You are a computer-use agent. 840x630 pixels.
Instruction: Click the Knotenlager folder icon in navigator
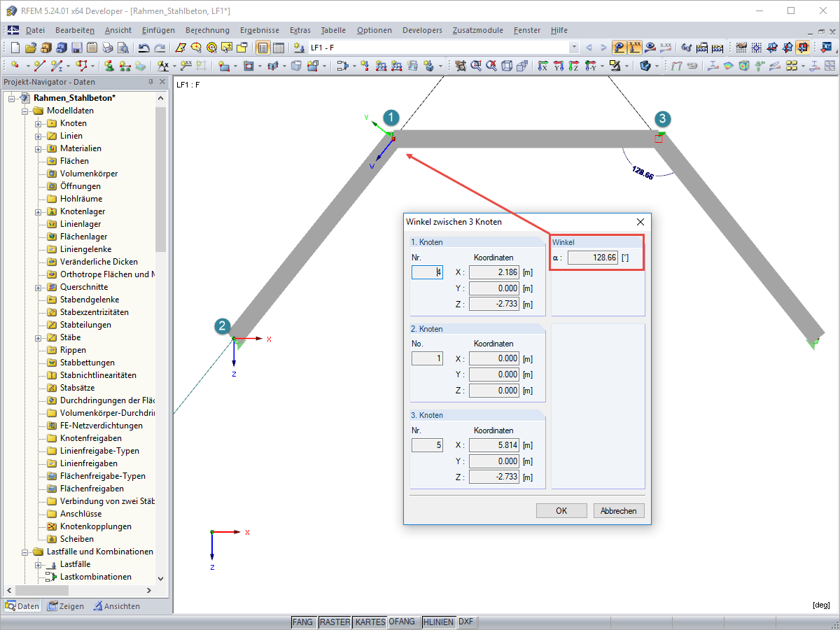point(52,211)
